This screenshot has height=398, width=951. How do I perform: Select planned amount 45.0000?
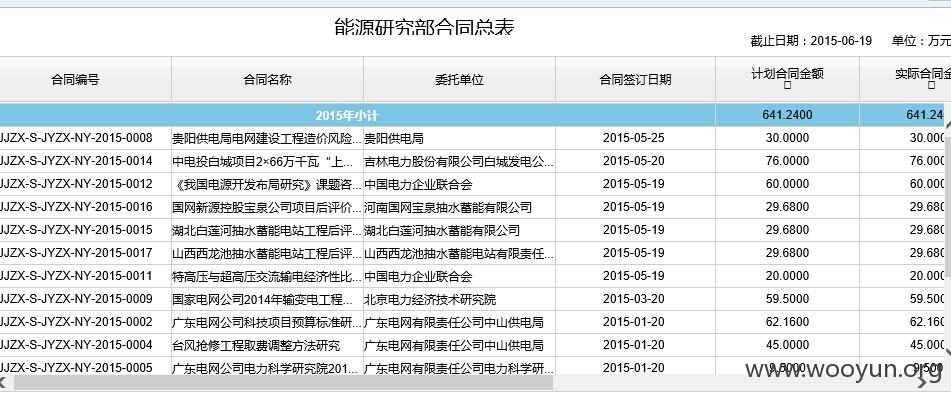coord(787,346)
